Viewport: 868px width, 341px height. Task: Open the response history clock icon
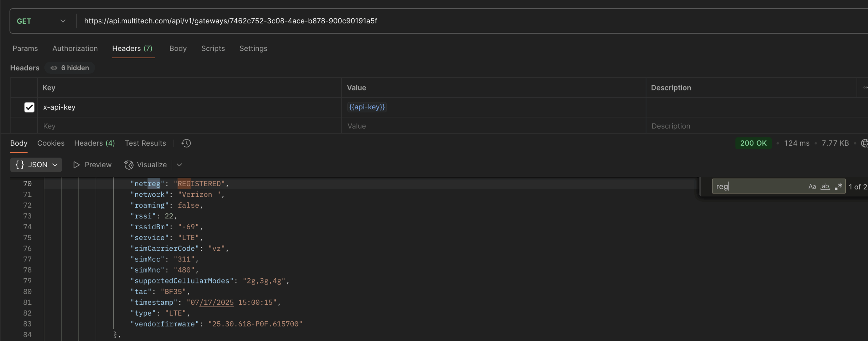click(186, 143)
